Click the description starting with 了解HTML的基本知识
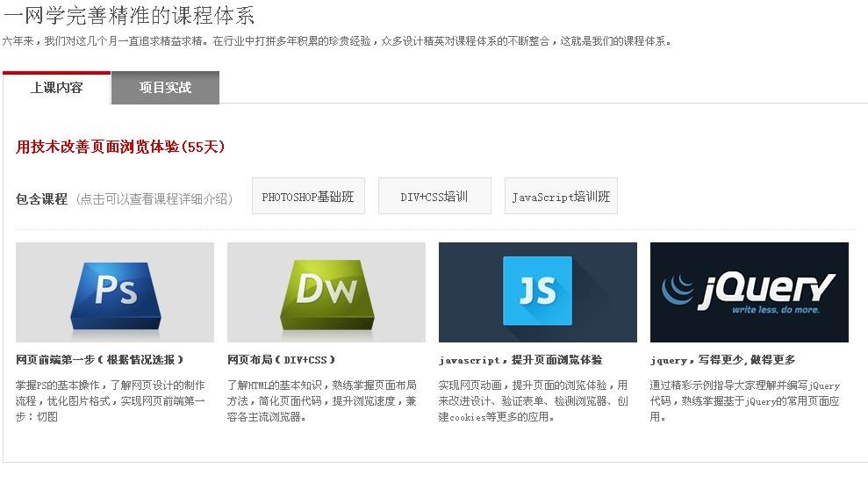Image resolution: width=868 pixels, height=497 pixels. coord(321,400)
